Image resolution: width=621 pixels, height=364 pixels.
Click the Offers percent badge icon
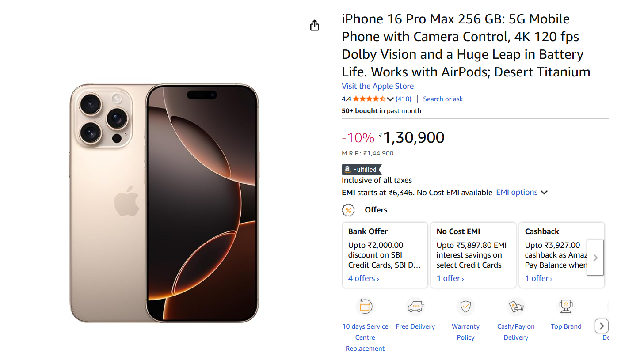(x=348, y=210)
